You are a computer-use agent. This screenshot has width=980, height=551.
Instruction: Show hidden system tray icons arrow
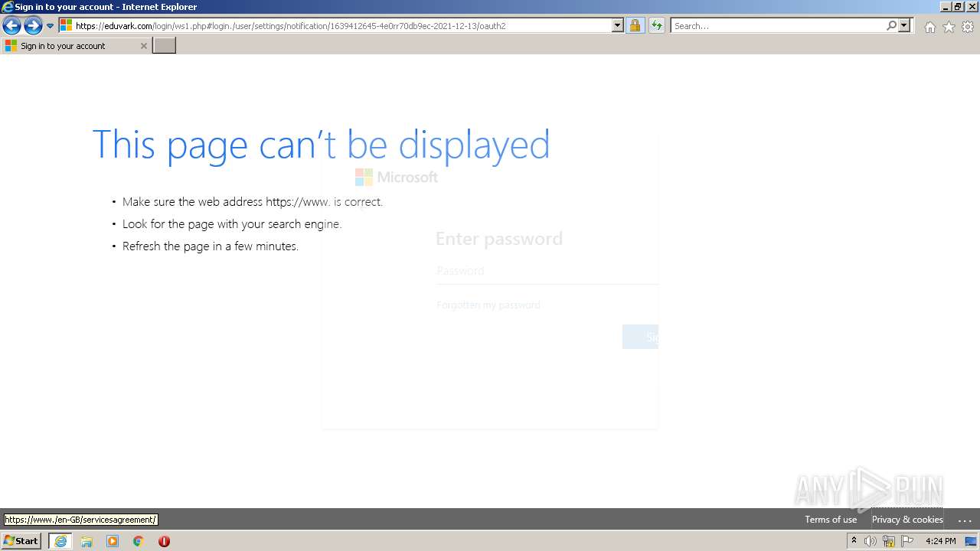[x=854, y=541]
